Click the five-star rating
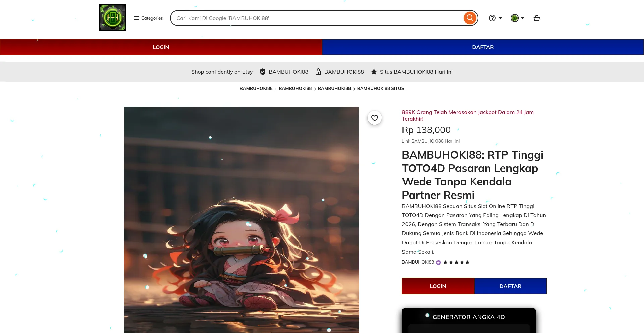This screenshot has width=644, height=333. click(x=456, y=262)
